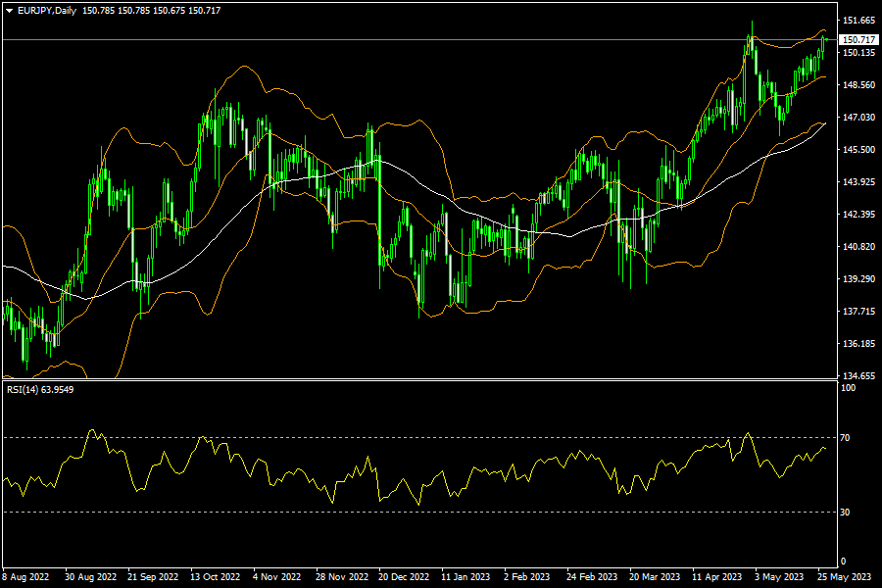Click the 147.030 price axis label
The height and width of the screenshot is (588, 882).
(x=858, y=117)
